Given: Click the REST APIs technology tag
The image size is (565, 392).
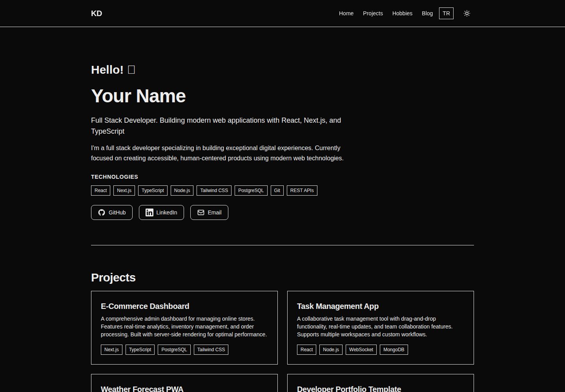Looking at the screenshot, I should (302, 191).
